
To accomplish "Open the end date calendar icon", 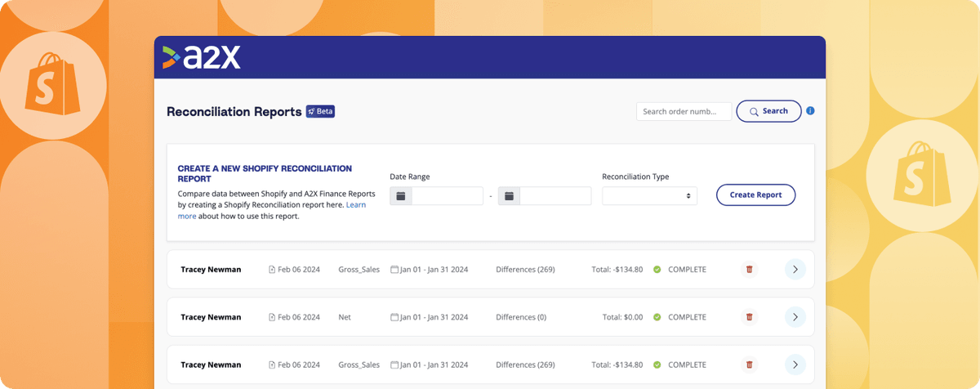I will 509,196.
